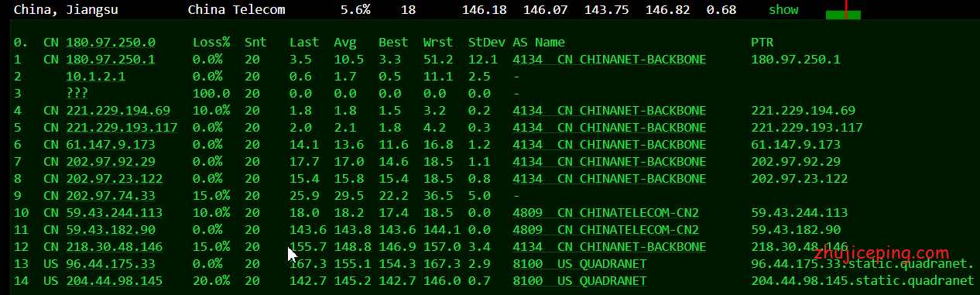Click AS 4134 CHINANET-BACKBONE link in hop 12
Image resolution: width=980 pixels, height=295 pixels.
(609, 247)
